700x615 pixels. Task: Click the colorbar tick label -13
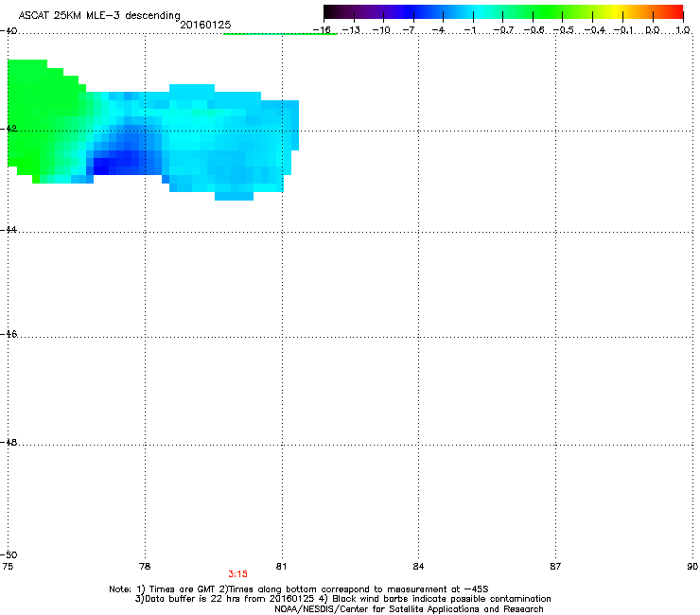351,30
